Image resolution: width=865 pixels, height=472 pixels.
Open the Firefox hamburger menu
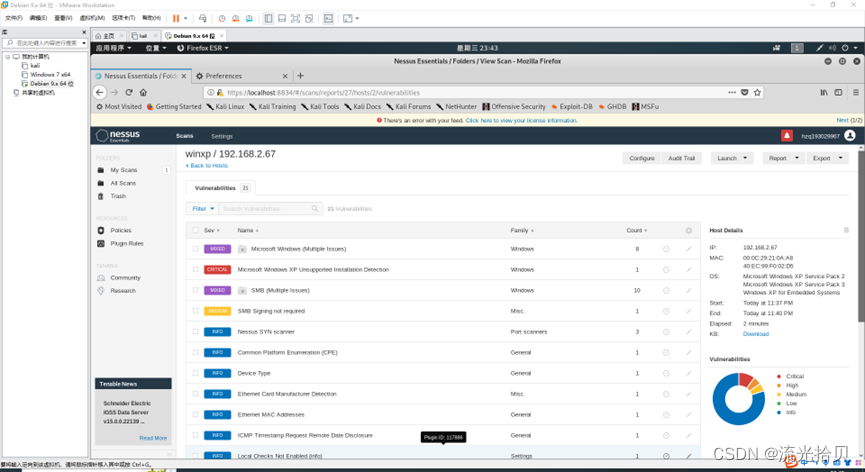(856, 93)
